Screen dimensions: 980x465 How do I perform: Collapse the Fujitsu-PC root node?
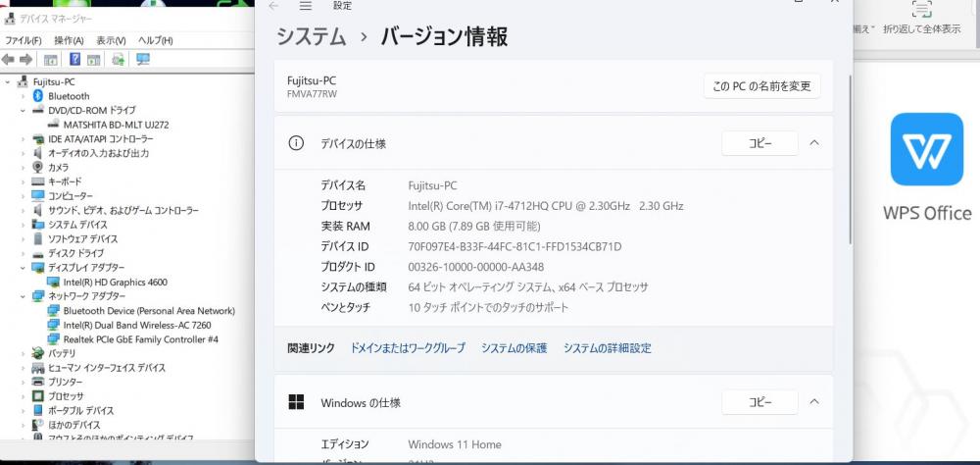tap(8, 81)
